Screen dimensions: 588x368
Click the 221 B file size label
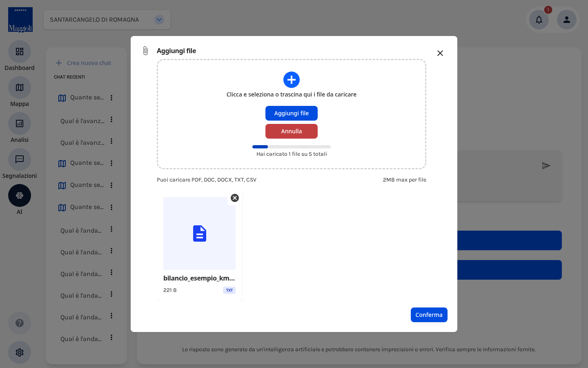(170, 290)
